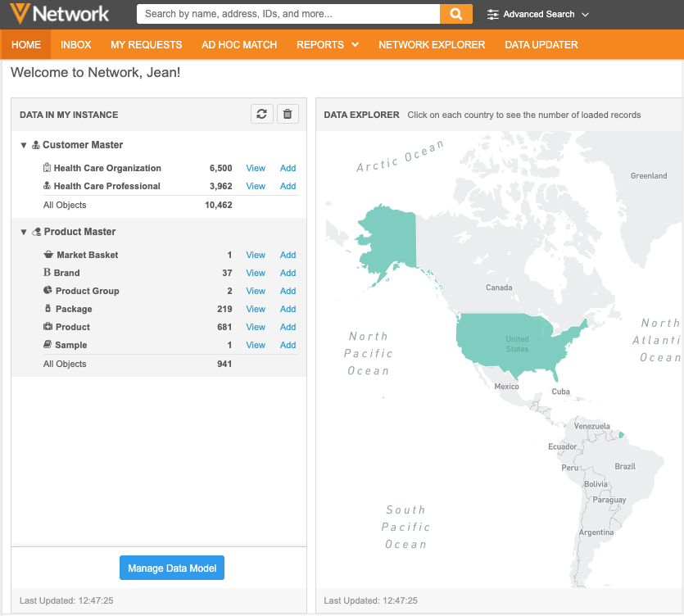Image resolution: width=684 pixels, height=616 pixels.
Task: Add a Sample record
Action: tap(288, 345)
